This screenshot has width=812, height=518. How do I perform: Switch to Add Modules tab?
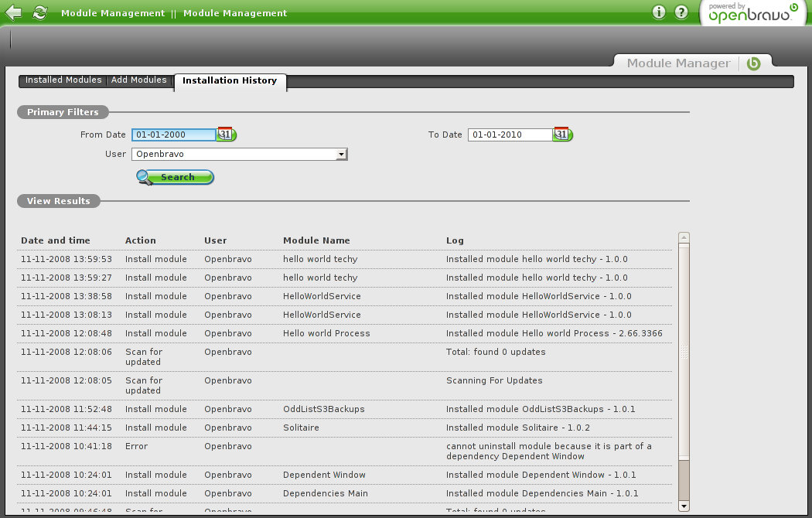(x=139, y=80)
